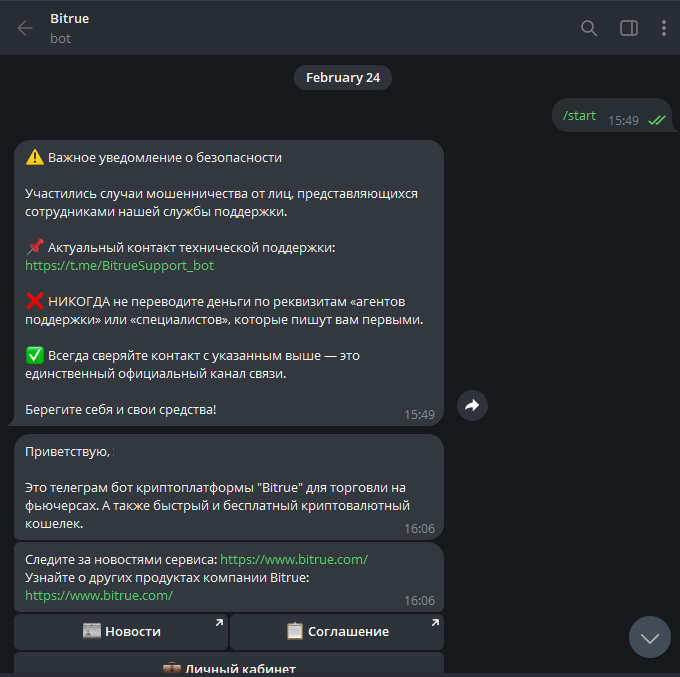The height and width of the screenshot is (677, 680).
Task: Click the pushpin emoji before 'Актуальный контакт'
Action: coord(35,247)
